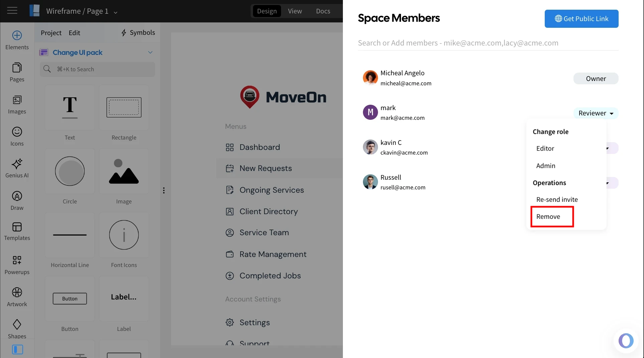Click Remove in the member options menu

pyautogui.click(x=548, y=216)
